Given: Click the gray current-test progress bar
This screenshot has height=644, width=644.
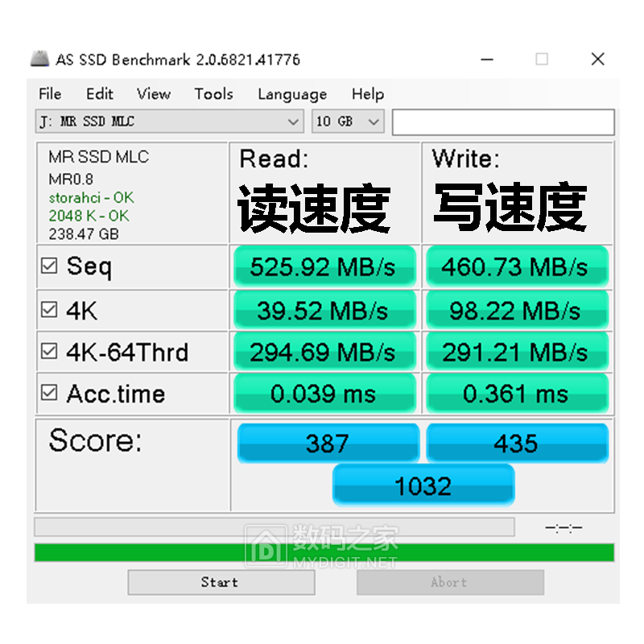Looking at the screenshot, I should point(275,527).
